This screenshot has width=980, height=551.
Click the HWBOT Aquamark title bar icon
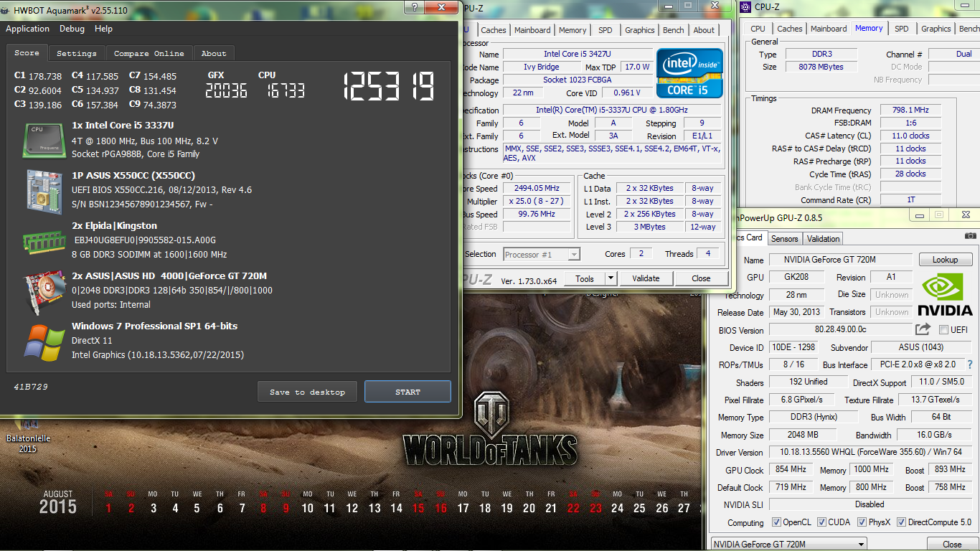click(x=6, y=10)
